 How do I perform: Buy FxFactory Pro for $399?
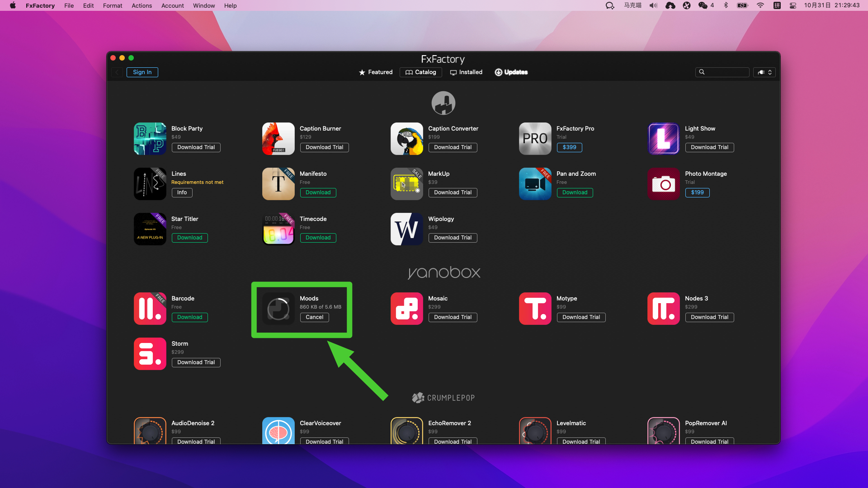[569, 147]
